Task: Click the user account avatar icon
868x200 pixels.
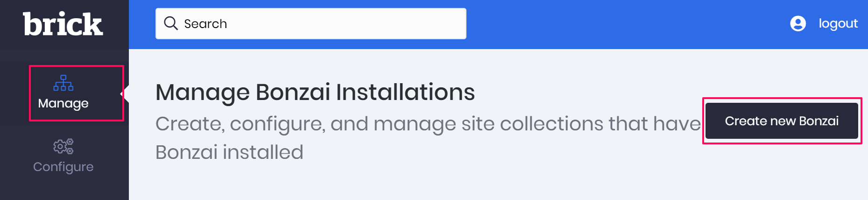Action: [x=798, y=23]
